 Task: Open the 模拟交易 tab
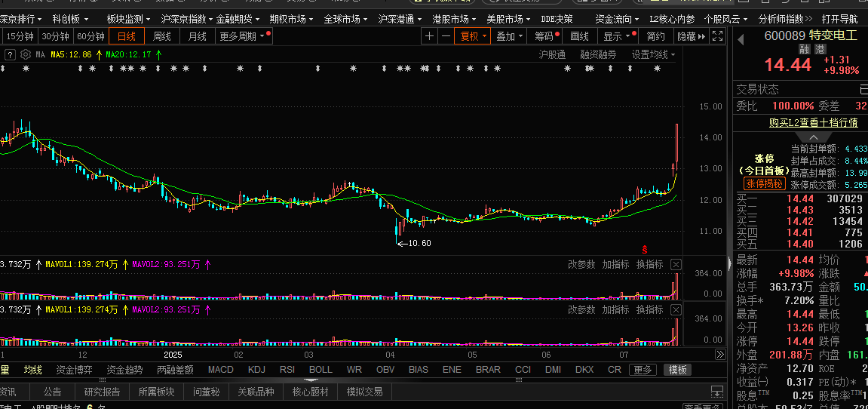[x=365, y=392]
